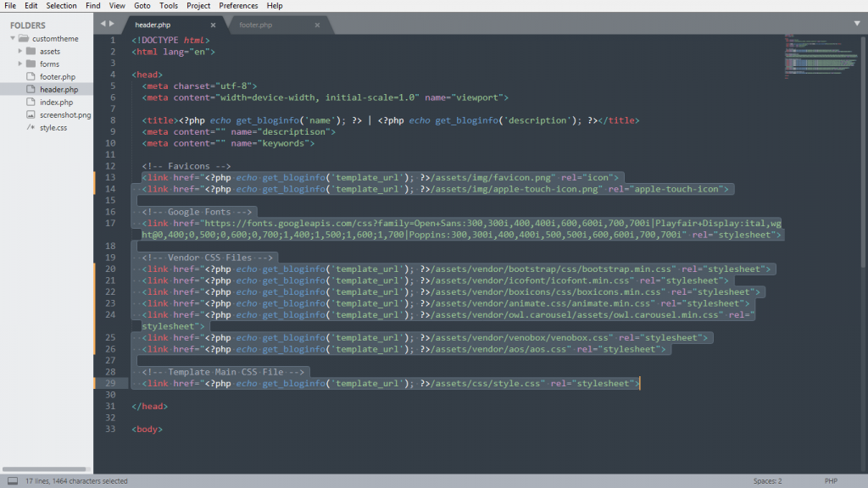Open the Selection menu

[61, 6]
